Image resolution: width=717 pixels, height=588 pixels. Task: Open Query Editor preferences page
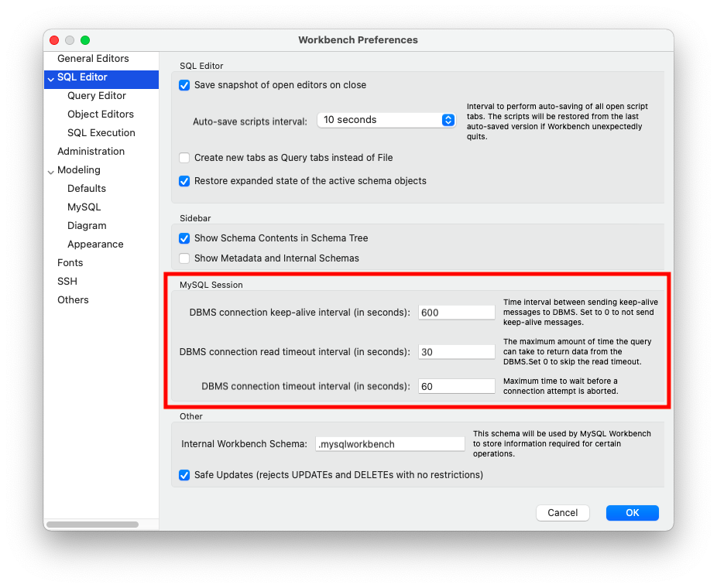[97, 95]
